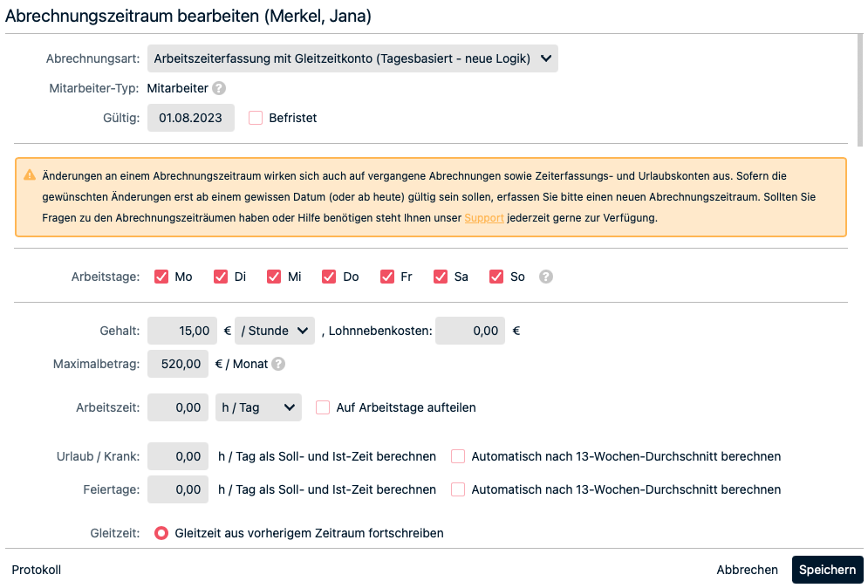Open the Abrechnungsart dropdown
This screenshot has width=868, height=588.
[352, 58]
